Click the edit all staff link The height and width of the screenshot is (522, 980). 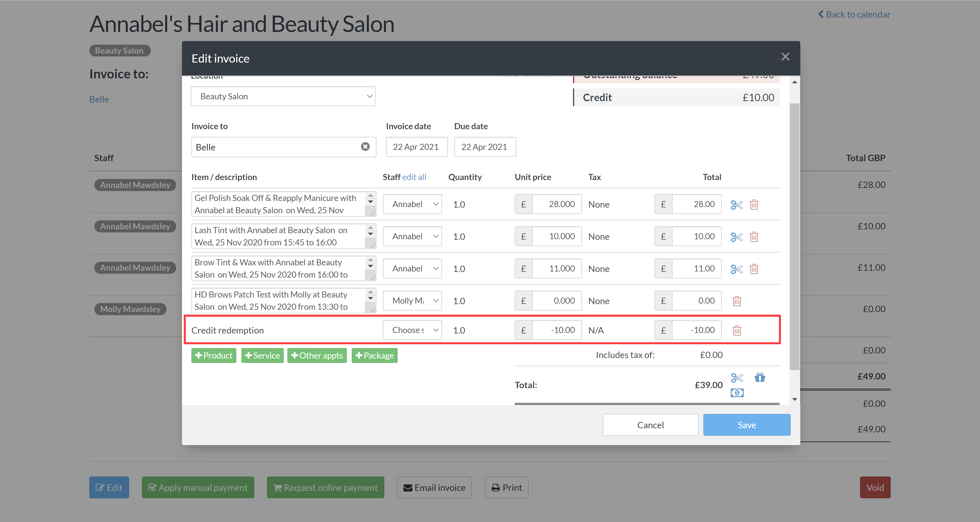[414, 177]
